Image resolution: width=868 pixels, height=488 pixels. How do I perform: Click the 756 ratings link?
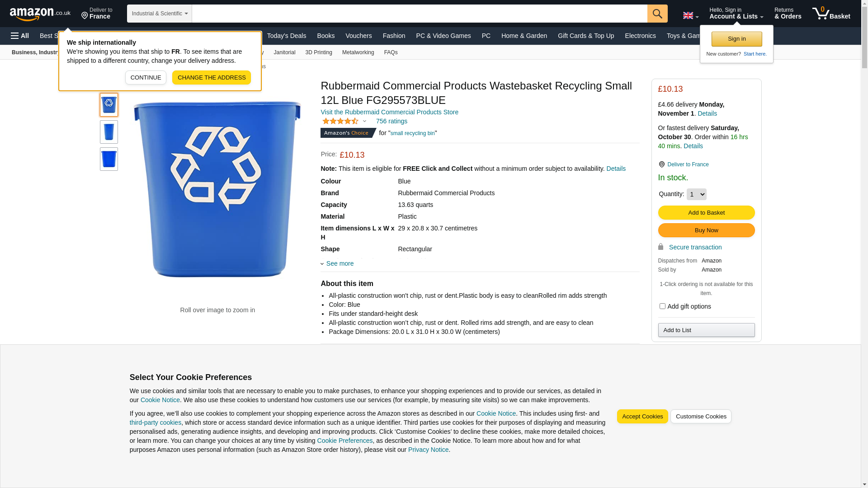(x=392, y=121)
